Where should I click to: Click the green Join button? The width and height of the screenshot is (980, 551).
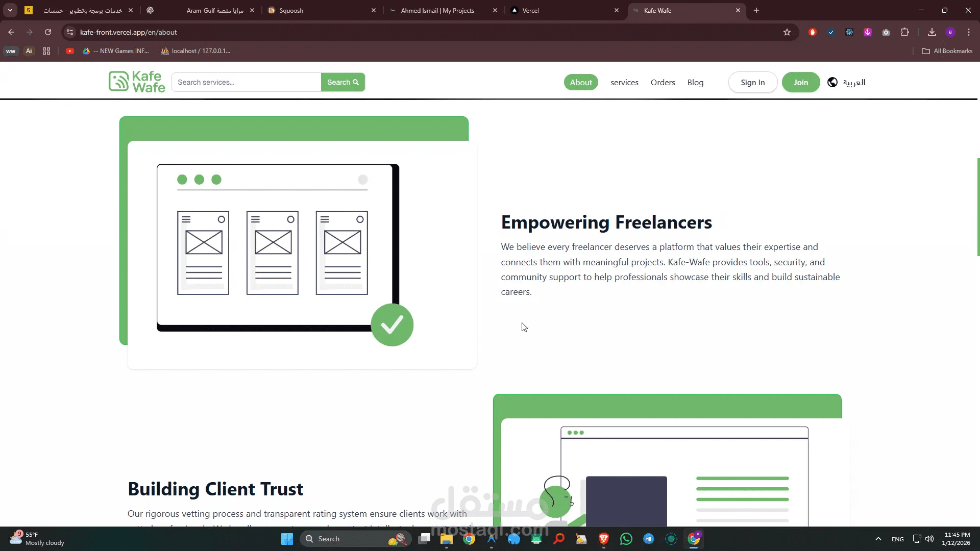(800, 82)
